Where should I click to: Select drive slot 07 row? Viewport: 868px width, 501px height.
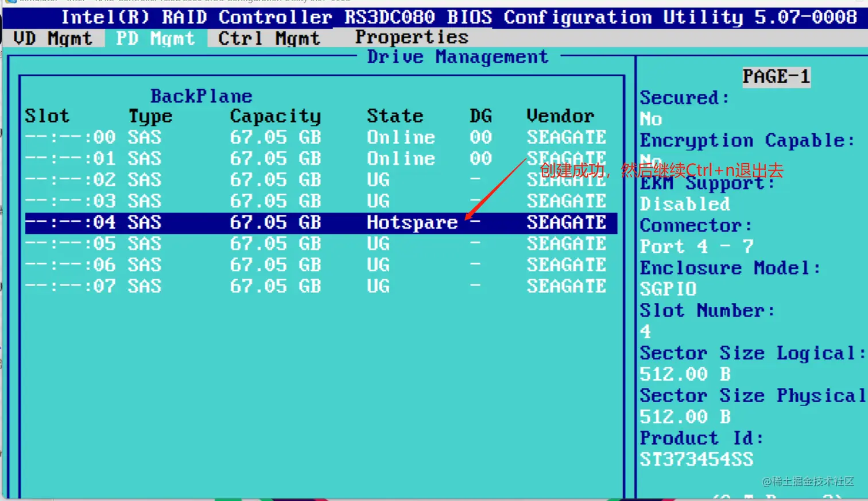[x=321, y=287]
